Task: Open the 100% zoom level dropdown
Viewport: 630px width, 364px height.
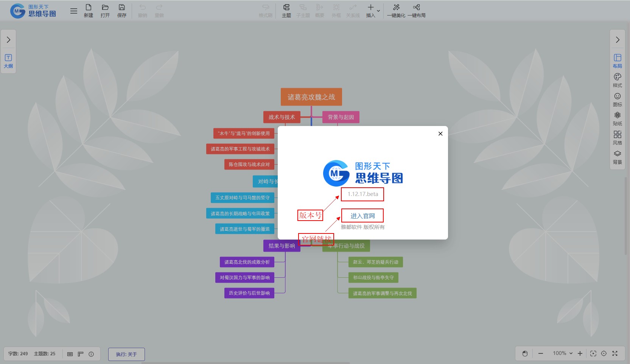Action: tap(563, 353)
